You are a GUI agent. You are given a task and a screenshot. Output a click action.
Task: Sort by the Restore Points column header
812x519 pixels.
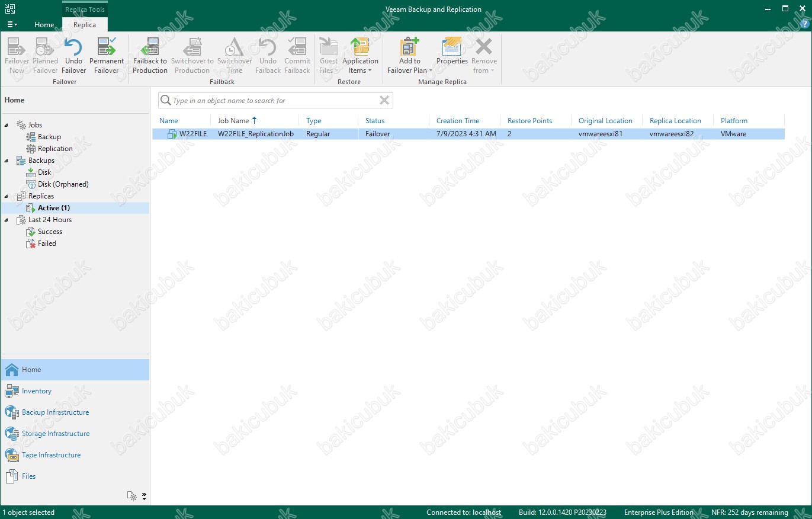pos(529,121)
